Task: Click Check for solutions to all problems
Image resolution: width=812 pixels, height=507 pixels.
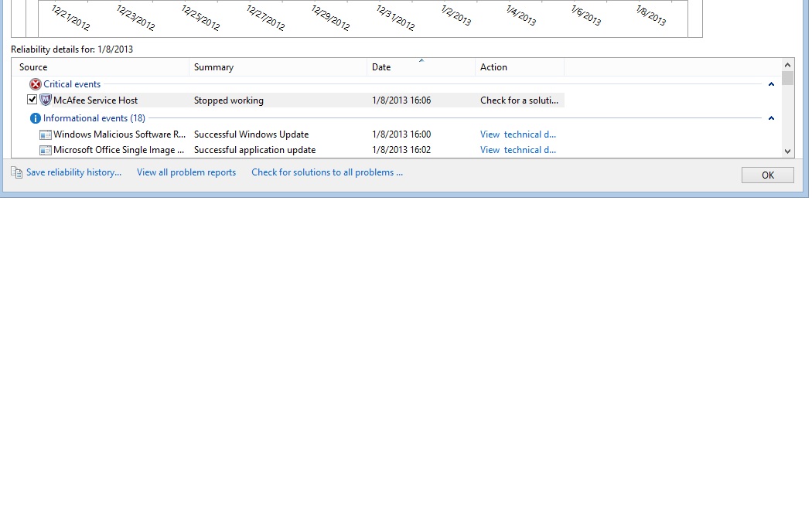Action: pos(327,172)
